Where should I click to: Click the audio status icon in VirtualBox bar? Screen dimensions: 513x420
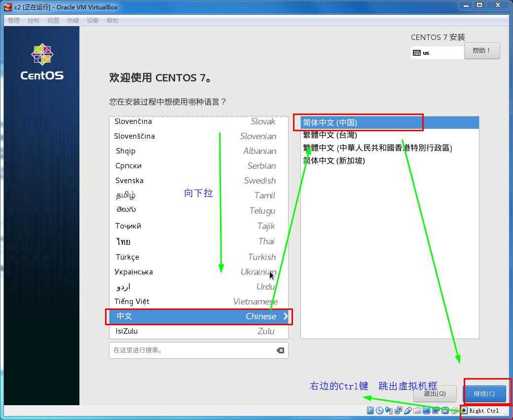pos(389,410)
